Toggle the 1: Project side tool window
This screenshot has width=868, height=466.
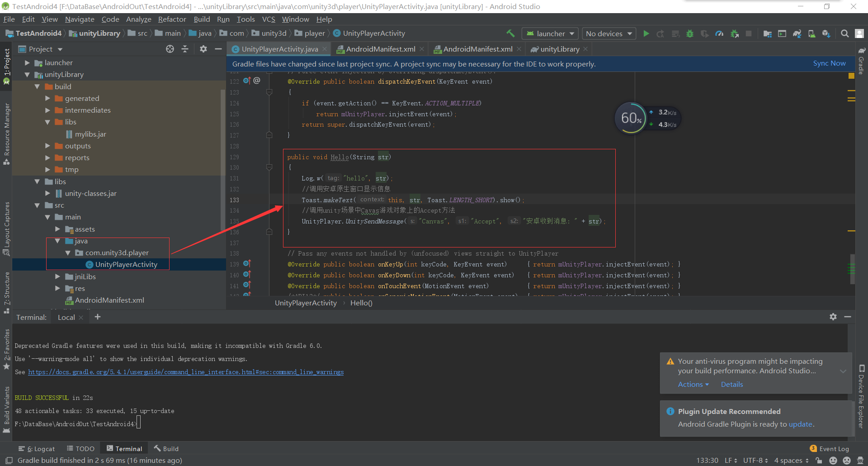coord(6,66)
